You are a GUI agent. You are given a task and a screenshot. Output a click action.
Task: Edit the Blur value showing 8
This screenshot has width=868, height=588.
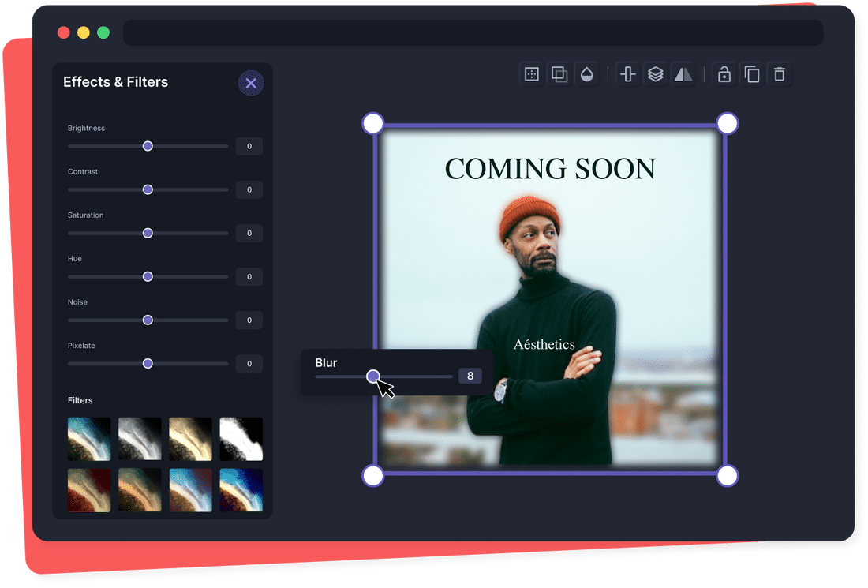[470, 376]
